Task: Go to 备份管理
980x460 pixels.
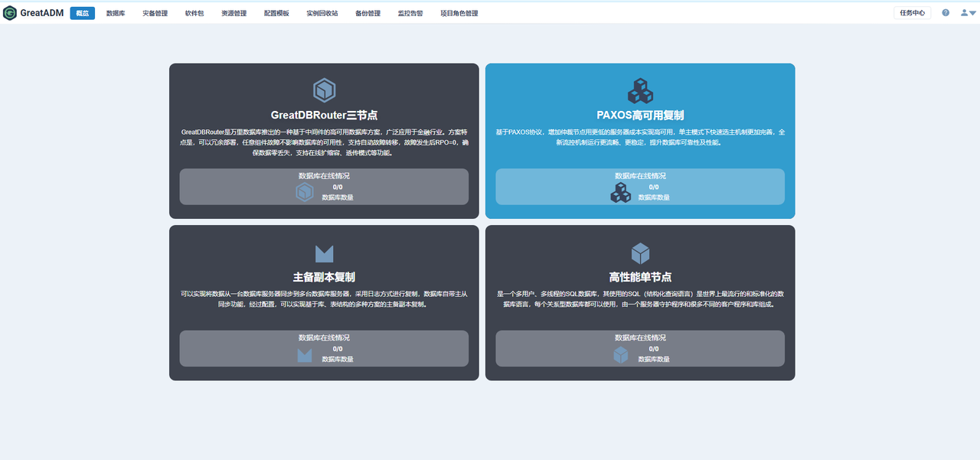Action: point(367,12)
